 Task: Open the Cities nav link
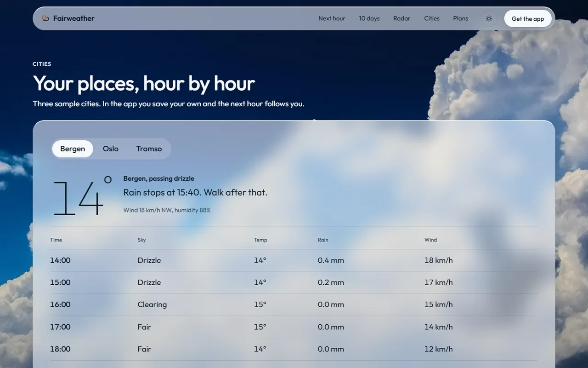pos(432,18)
